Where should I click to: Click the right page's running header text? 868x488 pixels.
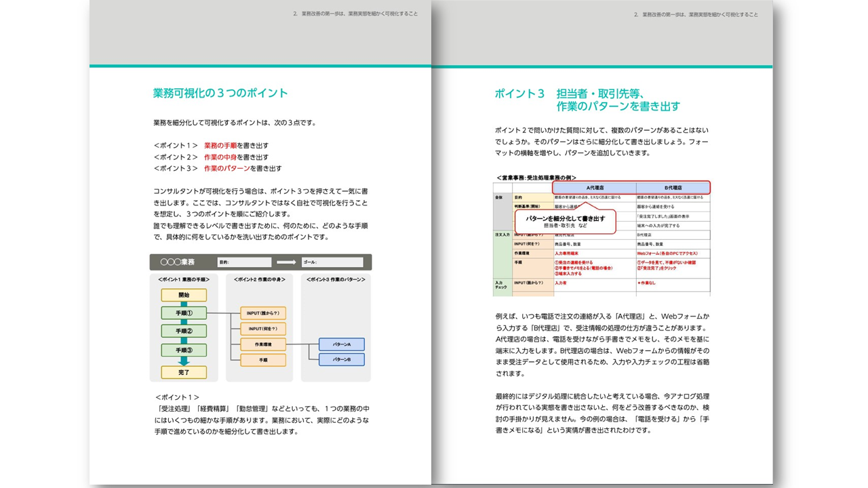coord(696,14)
